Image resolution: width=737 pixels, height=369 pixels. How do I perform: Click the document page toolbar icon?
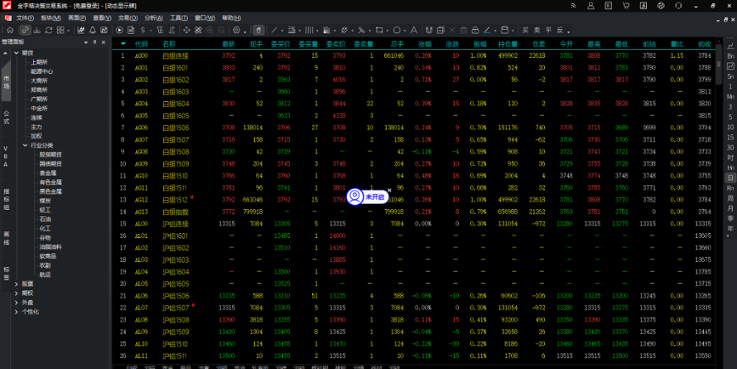[x=131, y=30]
